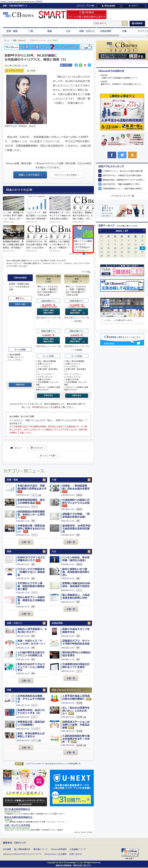Click RSS icon for 話題・お知らせ category
Image resolution: width=148 pixels, height=868 pixels.
pyautogui.click(x=44, y=623)
